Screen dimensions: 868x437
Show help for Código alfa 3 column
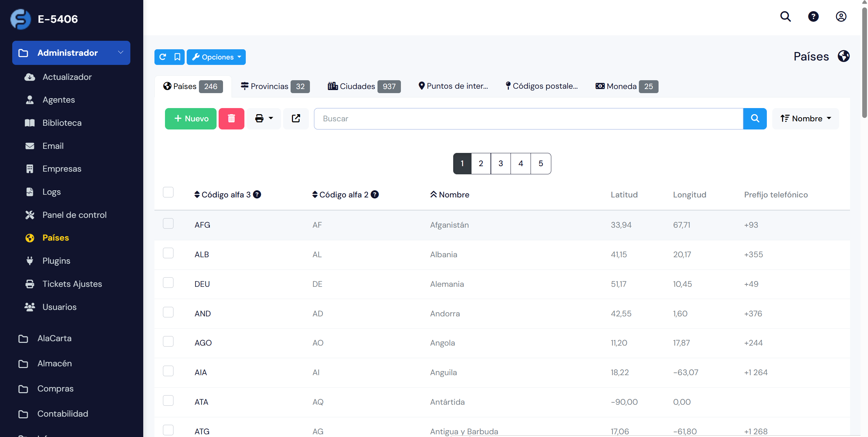point(257,194)
